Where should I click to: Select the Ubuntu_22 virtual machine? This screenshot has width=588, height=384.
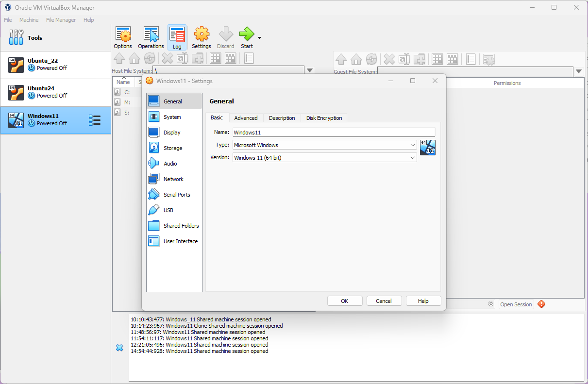click(x=55, y=65)
